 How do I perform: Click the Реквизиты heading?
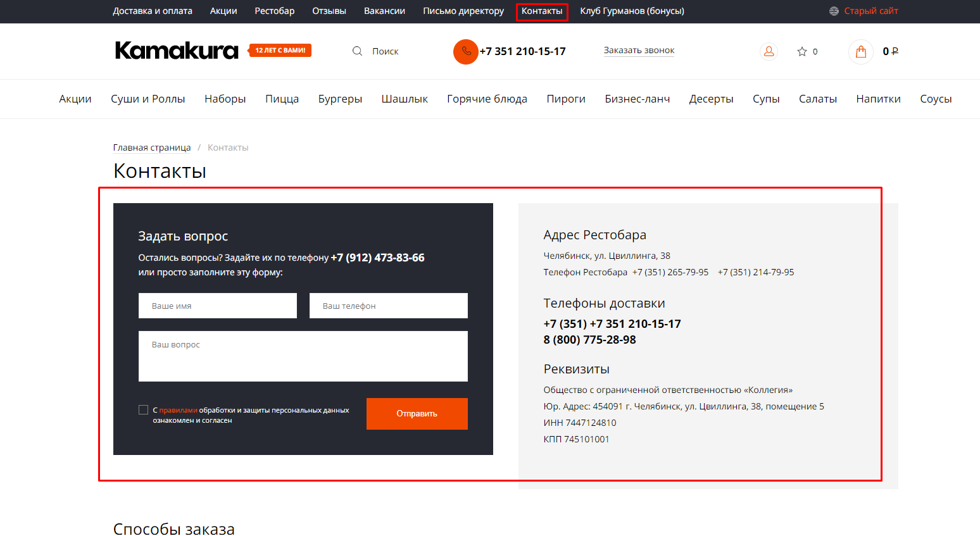click(576, 369)
